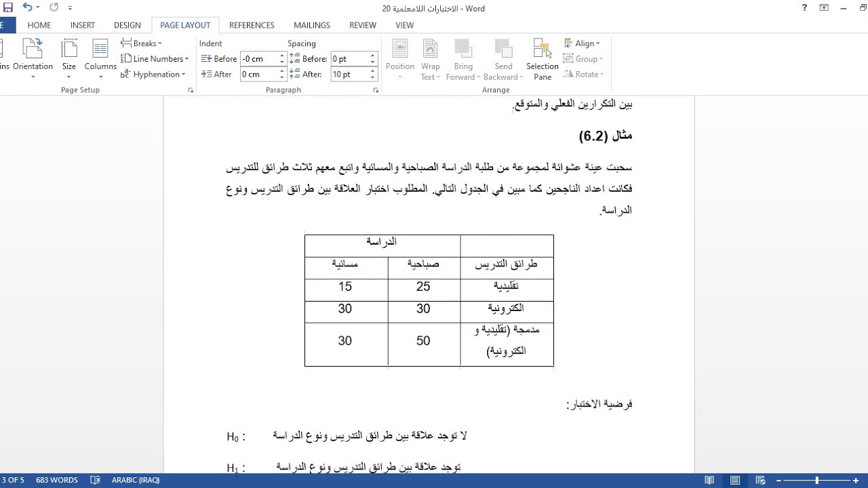The image size is (868, 488).
Task: Expand the Align dropdown
Action: coord(582,43)
